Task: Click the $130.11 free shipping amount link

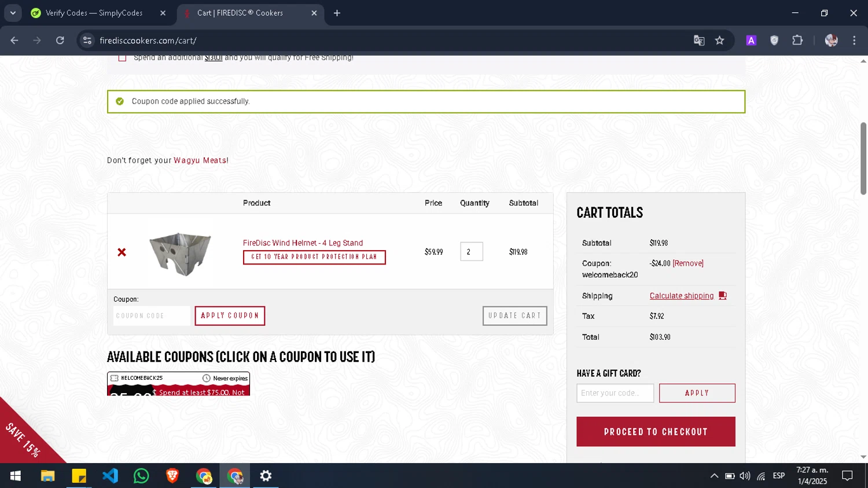Action: pyautogui.click(x=214, y=57)
